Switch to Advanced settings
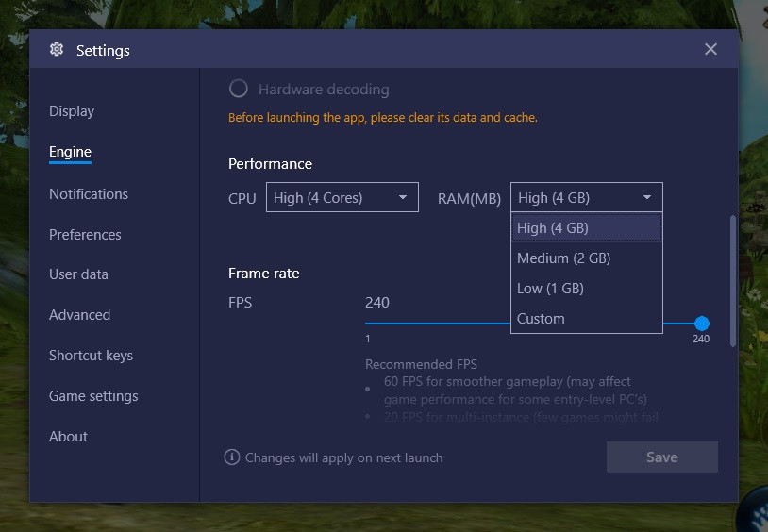The image size is (768, 532). click(79, 315)
